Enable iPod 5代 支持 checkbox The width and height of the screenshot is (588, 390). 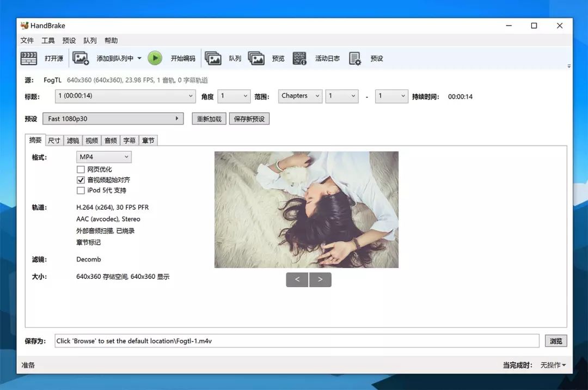(x=80, y=190)
